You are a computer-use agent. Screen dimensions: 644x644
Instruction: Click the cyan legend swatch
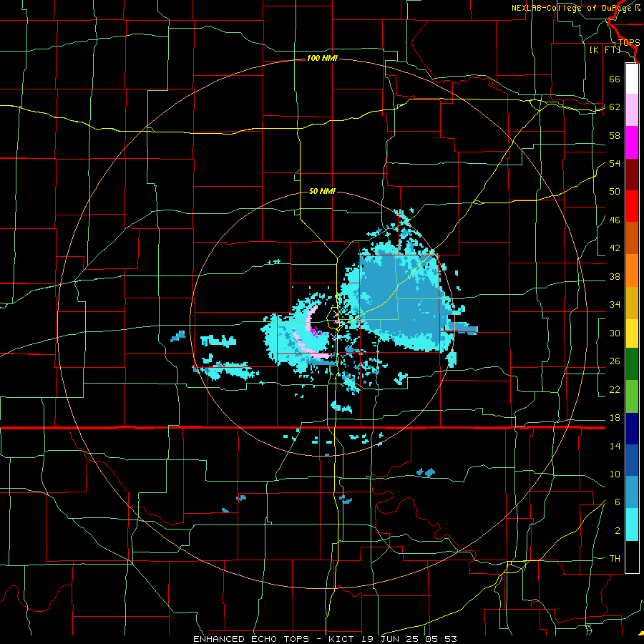point(632,525)
